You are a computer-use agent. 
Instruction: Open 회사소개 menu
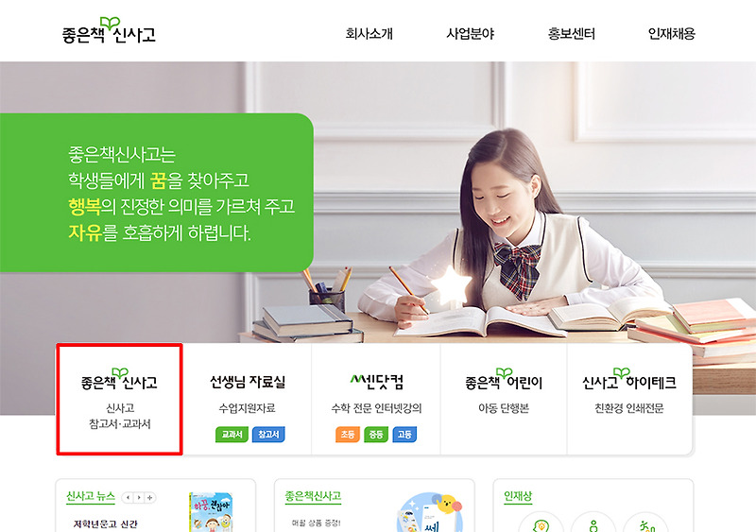(369, 33)
